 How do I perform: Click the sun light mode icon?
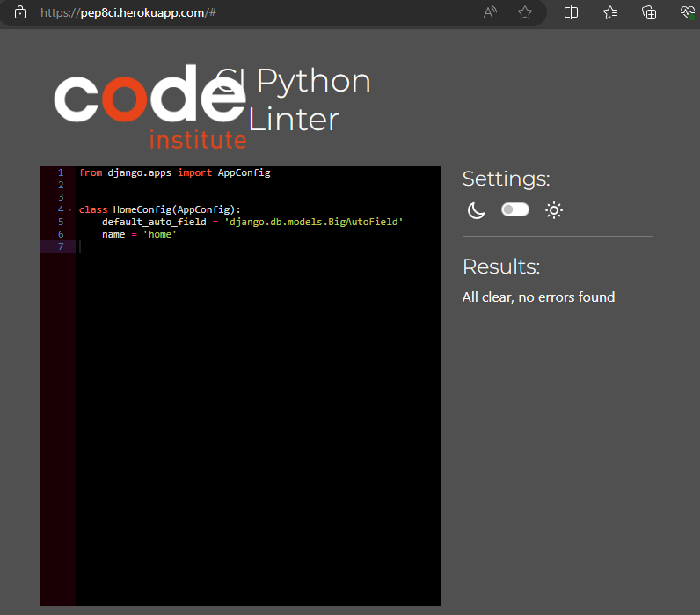coord(554,210)
